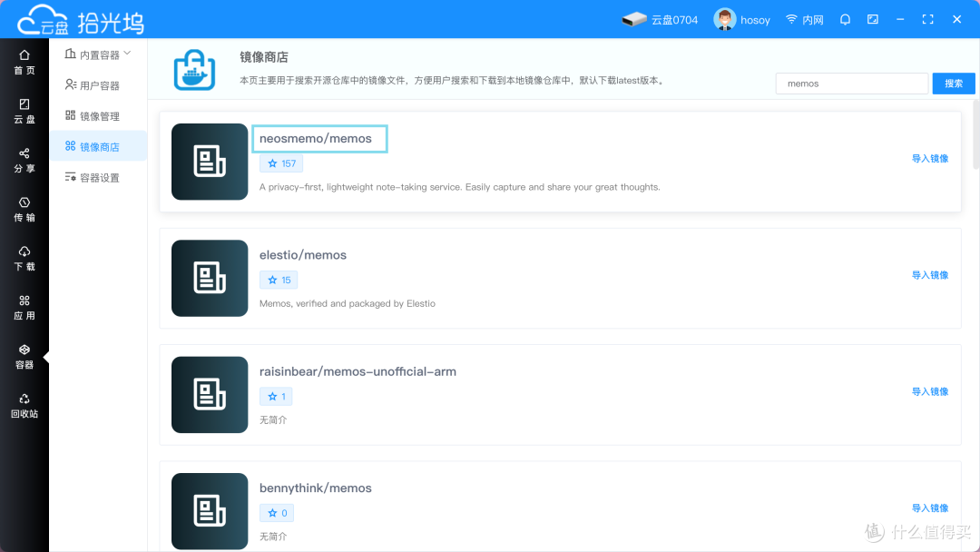Open the 传输 transfer section
The width and height of the screenshot is (980, 552).
(x=24, y=210)
